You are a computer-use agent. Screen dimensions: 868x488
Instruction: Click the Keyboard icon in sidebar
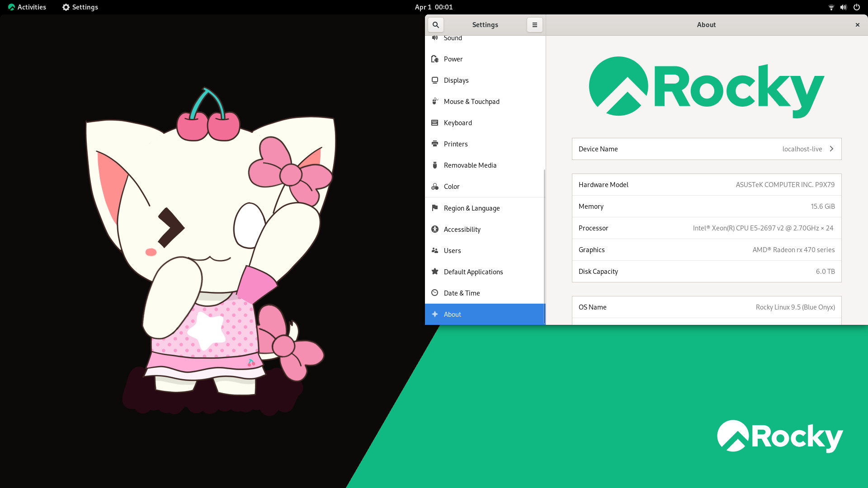tap(435, 123)
